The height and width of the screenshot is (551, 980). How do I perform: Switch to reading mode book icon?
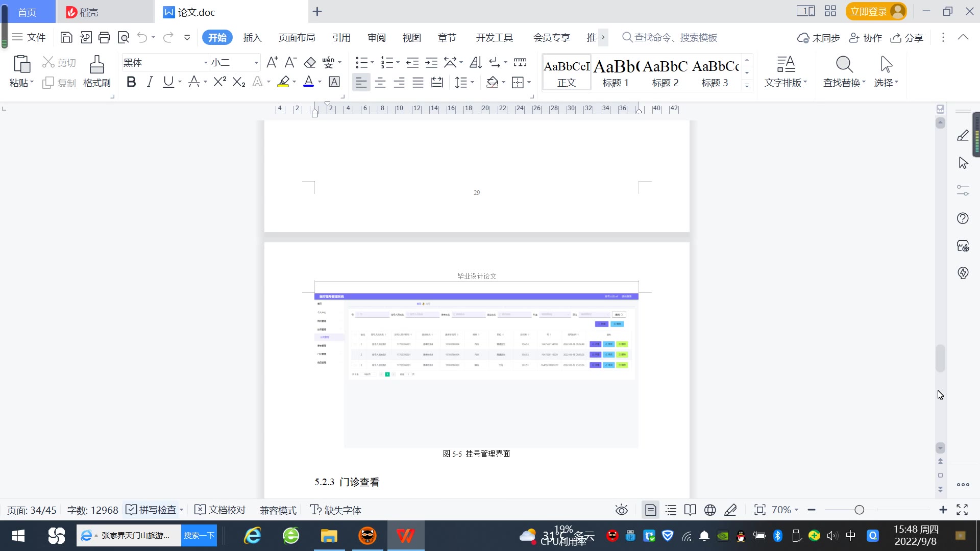point(690,510)
